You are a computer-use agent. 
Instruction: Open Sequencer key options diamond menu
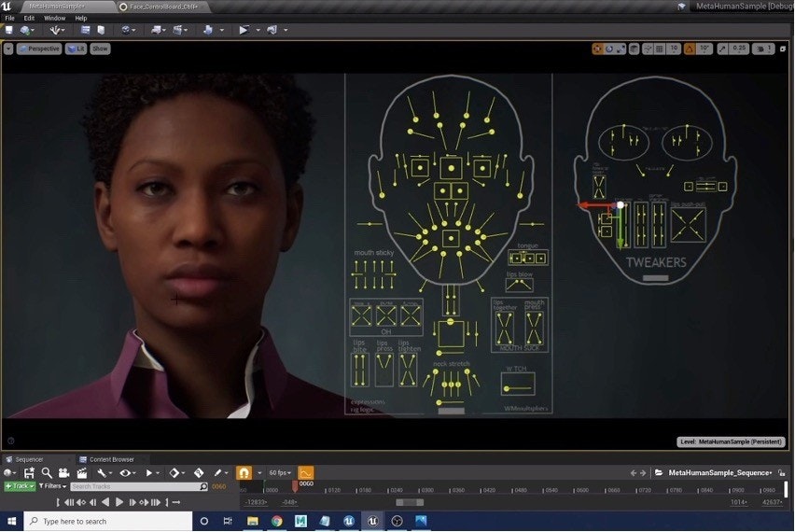pyautogui.click(x=176, y=473)
